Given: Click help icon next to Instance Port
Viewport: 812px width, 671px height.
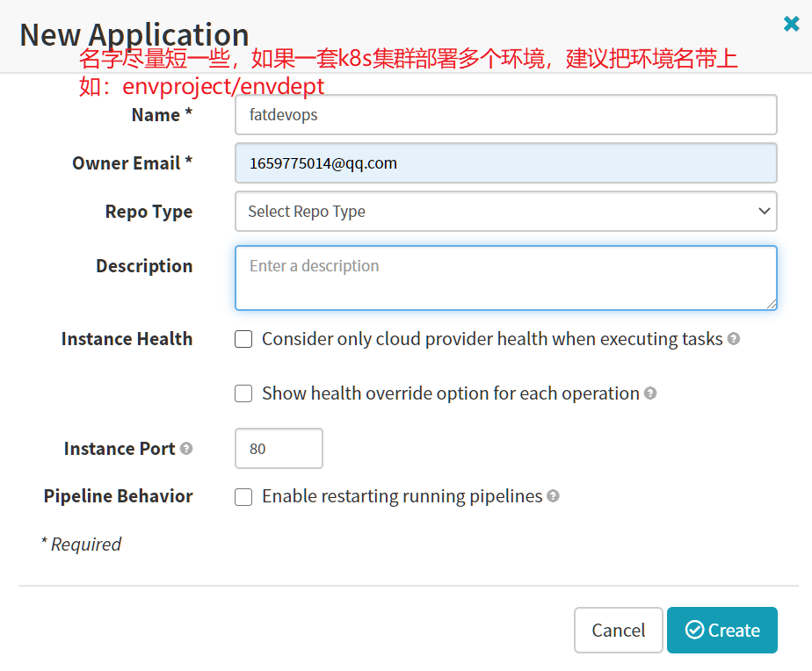Looking at the screenshot, I should coord(186,449).
